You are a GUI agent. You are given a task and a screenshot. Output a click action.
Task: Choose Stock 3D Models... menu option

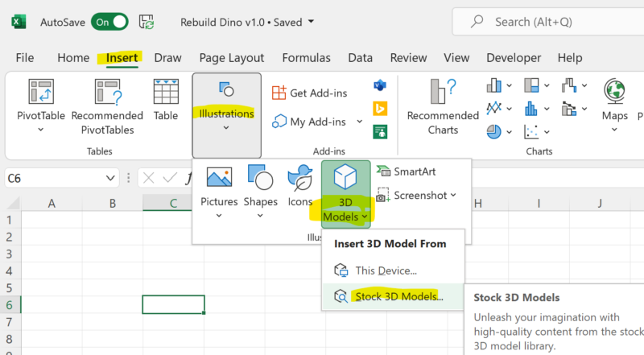[393, 296]
